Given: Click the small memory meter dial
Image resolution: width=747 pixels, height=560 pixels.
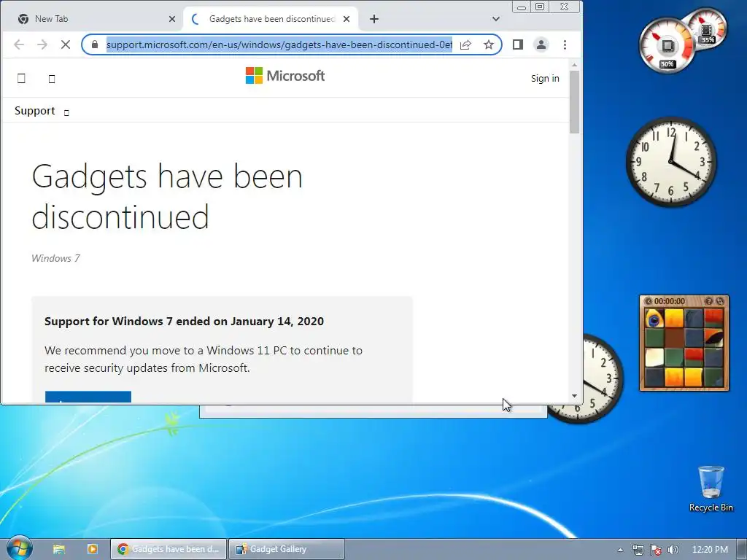Looking at the screenshot, I should click(708, 28).
